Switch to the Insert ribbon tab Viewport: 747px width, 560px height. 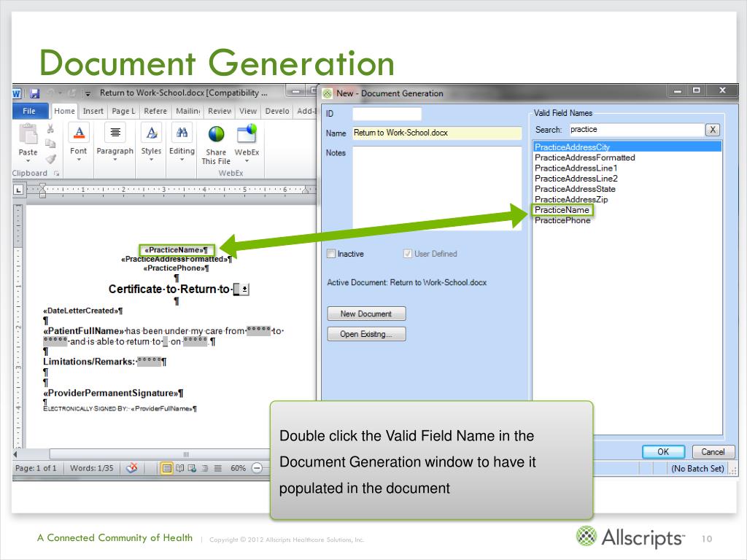[x=93, y=111]
